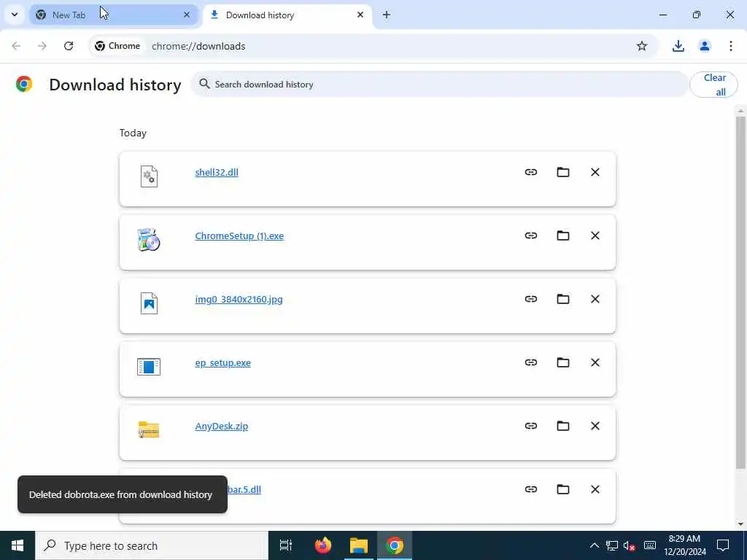Bookmark this page with the star icon
Screen dimensions: 747x560
(642, 46)
